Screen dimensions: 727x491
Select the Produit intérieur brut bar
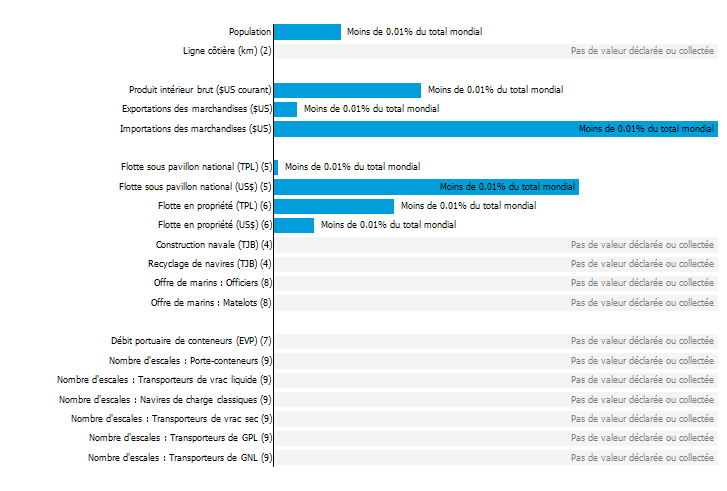[347, 90]
